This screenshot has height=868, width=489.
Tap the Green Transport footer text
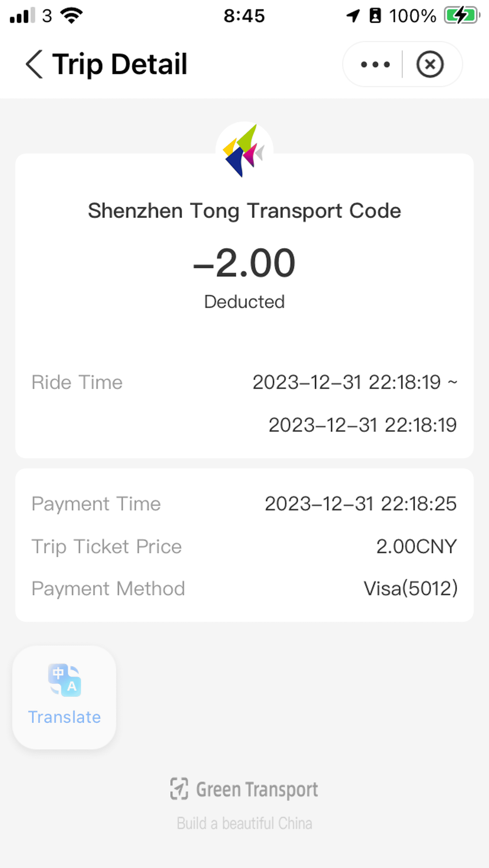(x=257, y=790)
